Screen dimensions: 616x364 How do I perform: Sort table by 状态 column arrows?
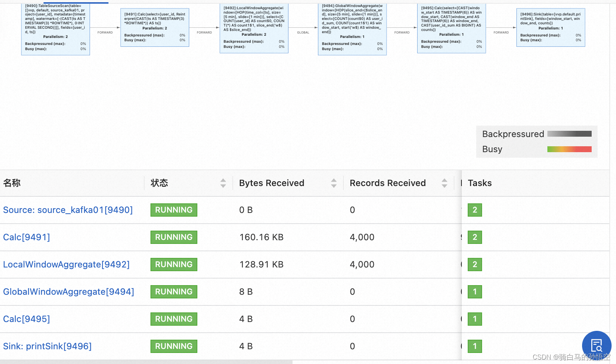click(223, 183)
